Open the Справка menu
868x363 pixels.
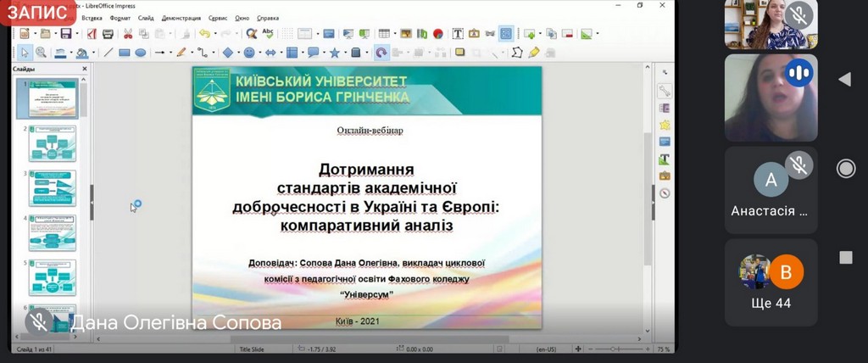(269, 18)
